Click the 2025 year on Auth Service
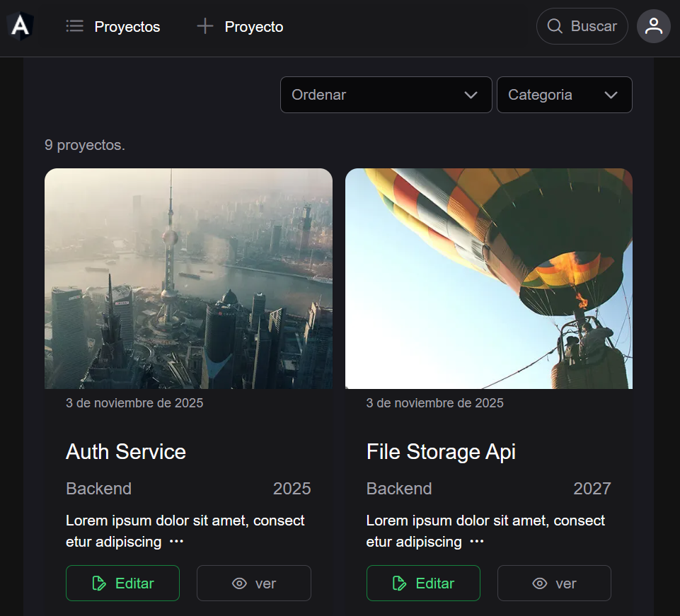This screenshot has width=680, height=616. coord(292,489)
